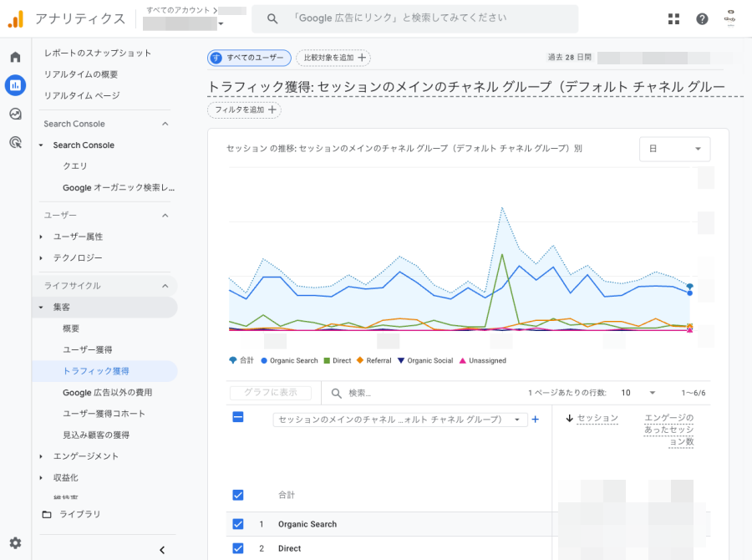Screen dimensions: 752x560
Task: Open the Reports icon in the left rail
Action: [15, 85]
